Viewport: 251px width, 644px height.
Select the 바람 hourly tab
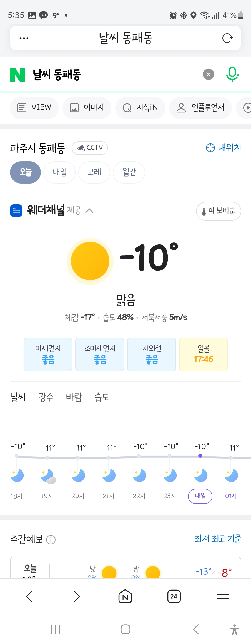[x=74, y=397]
